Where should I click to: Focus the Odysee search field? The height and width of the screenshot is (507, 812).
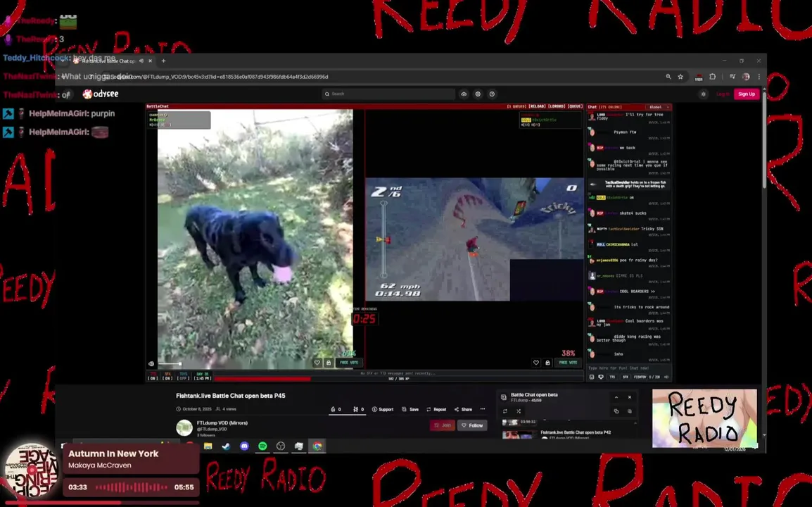point(388,94)
